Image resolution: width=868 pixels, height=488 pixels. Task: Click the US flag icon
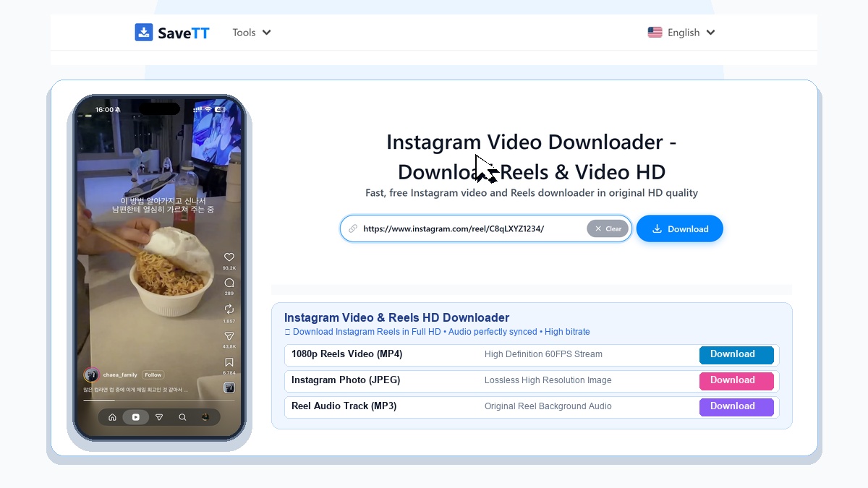click(655, 33)
